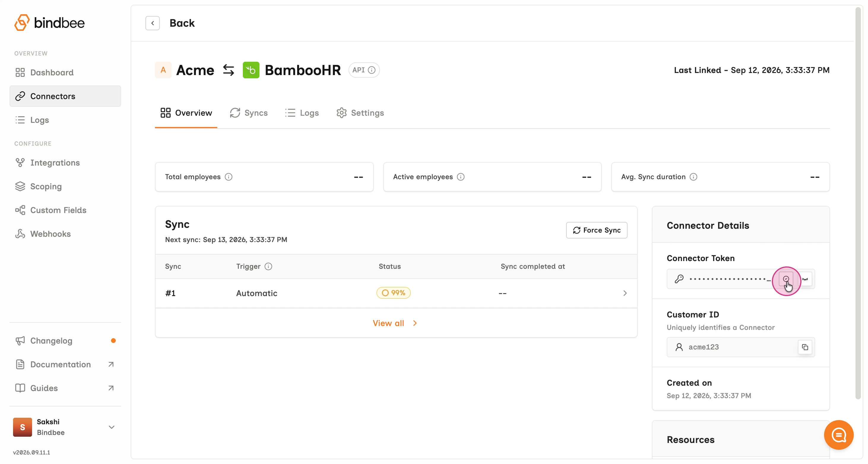Open the orange chat support widget
Image resolution: width=868 pixels, height=464 pixels.
pyautogui.click(x=839, y=435)
